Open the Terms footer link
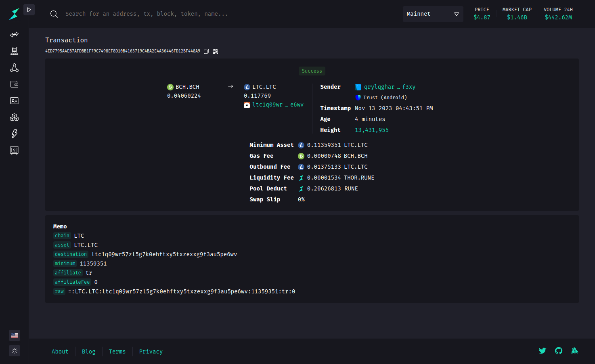 (x=117, y=351)
